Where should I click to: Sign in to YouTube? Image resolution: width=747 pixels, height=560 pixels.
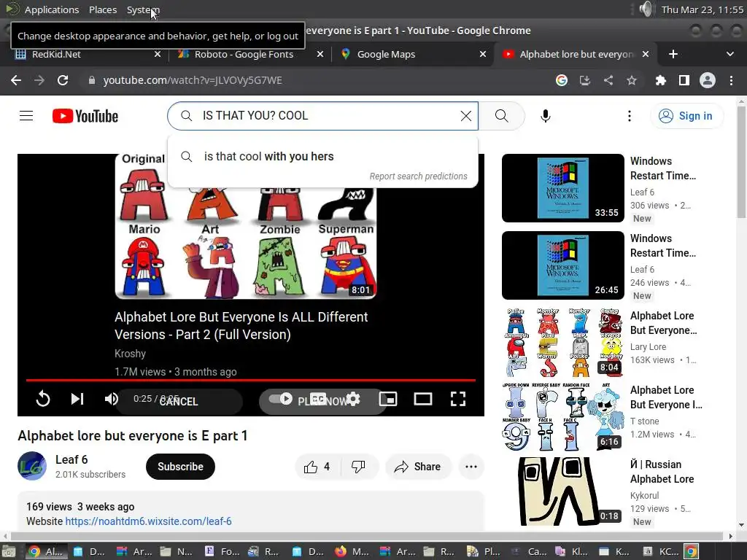[686, 116]
